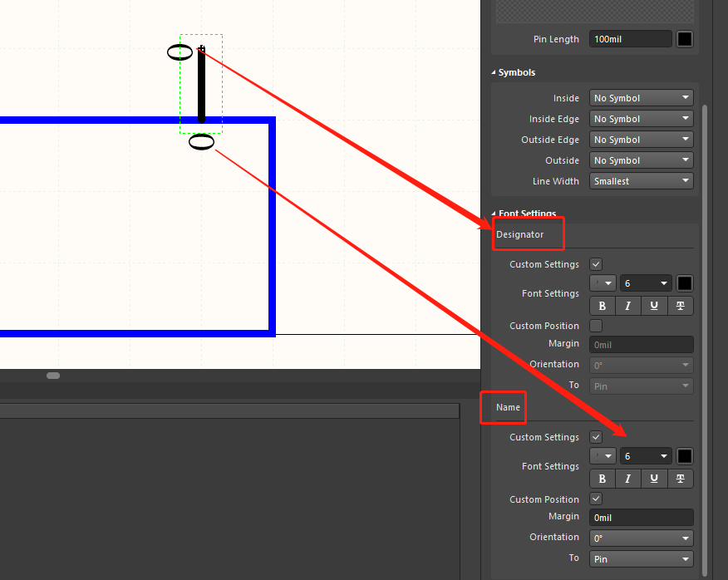The height and width of the screenshot is (580, 728).
Task: Open Designator font size dropdown
Action: tap(646, 283)
